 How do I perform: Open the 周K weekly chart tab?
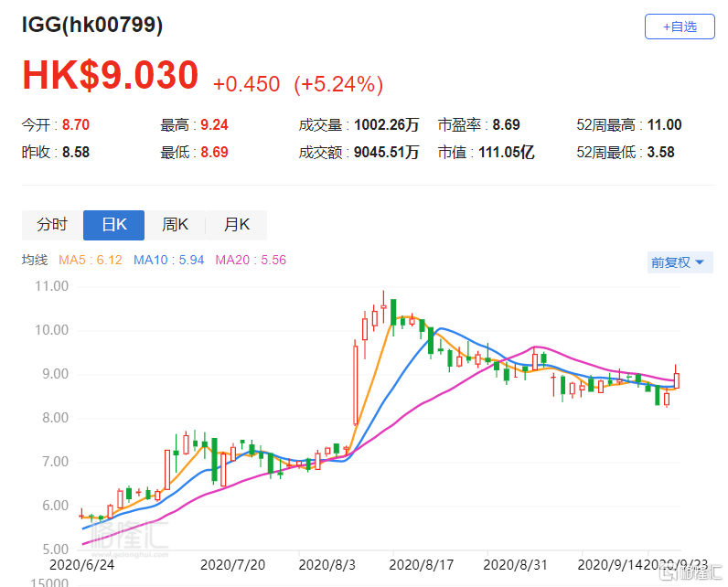pyautogui.click(x=175, y=225)
